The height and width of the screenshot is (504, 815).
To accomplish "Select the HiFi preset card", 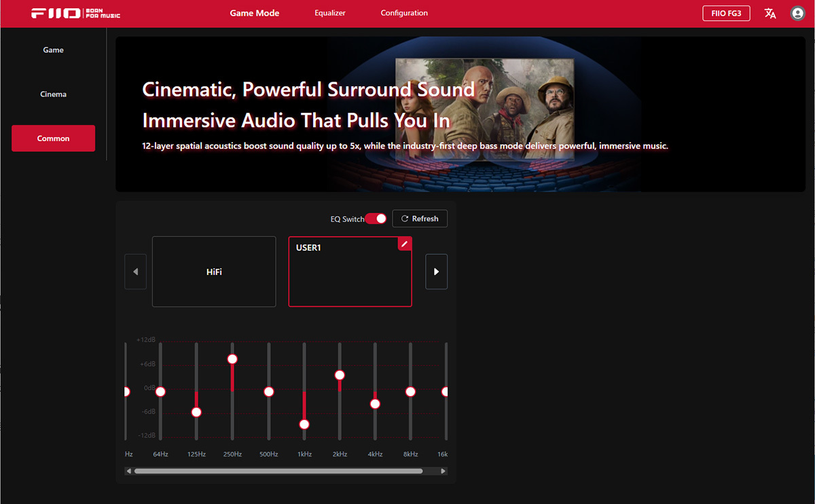I will [214, 272].
